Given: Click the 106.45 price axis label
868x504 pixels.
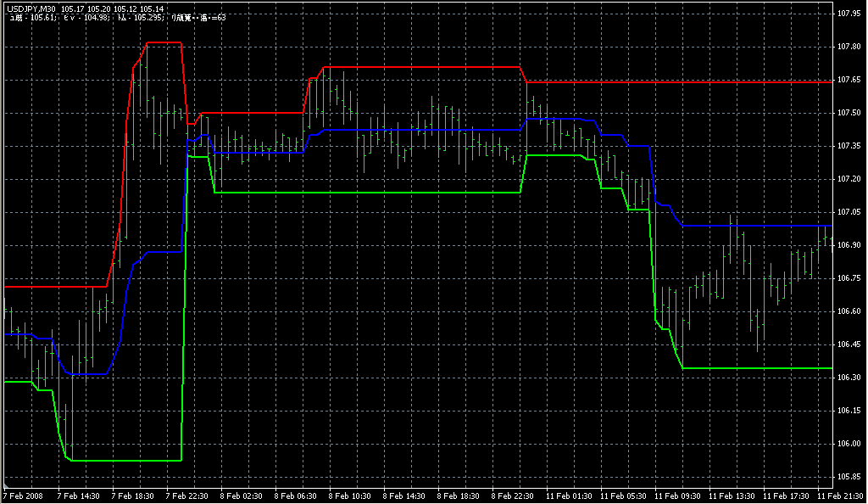Looking at the screenshot, I should tap(849, 344).
